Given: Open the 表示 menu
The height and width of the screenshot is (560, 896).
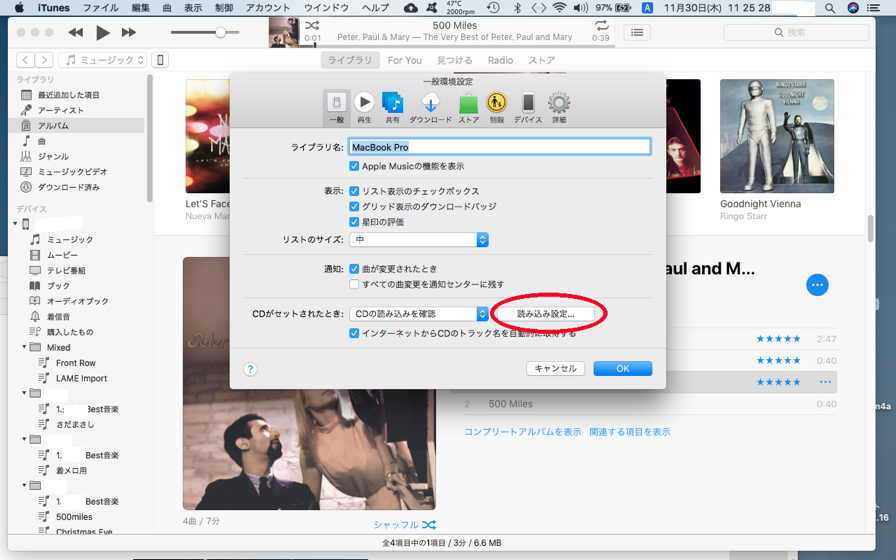Looking at the screenshot, I should pyautogui.click(x=193, y=8).
